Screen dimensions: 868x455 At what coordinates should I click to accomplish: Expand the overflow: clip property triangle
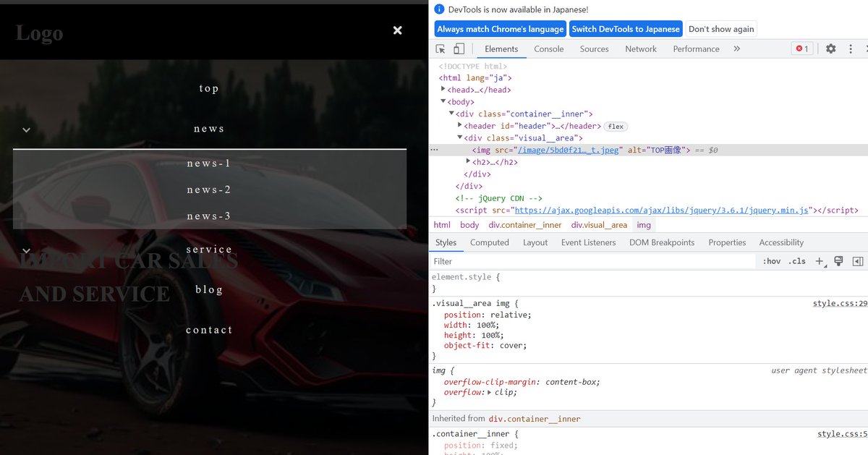click(490, 392)
